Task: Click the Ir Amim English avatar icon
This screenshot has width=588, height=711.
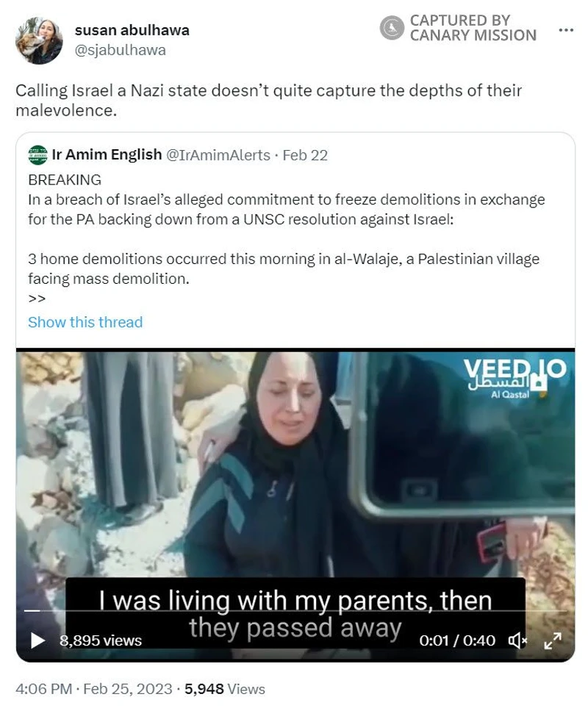Action: pyautogui.click(x=37, y=155)
